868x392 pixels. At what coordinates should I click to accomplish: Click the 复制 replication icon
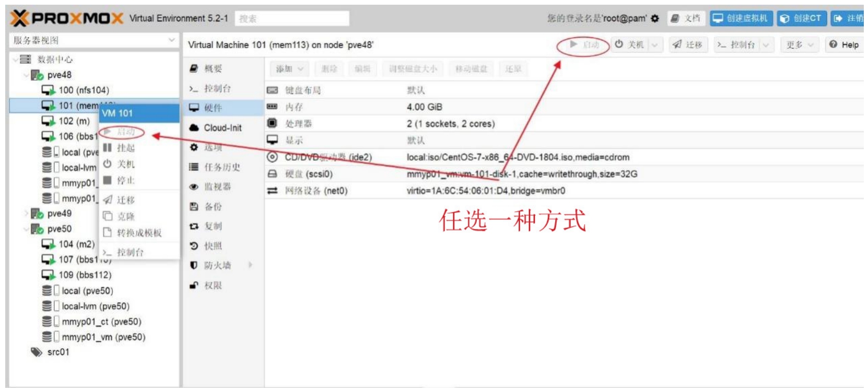click(x=194, y=226)
